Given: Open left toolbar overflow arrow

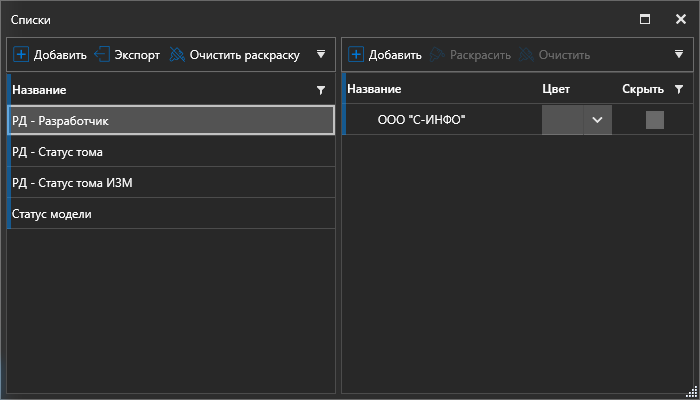Looking at the screenshot, I should [321, 55].
